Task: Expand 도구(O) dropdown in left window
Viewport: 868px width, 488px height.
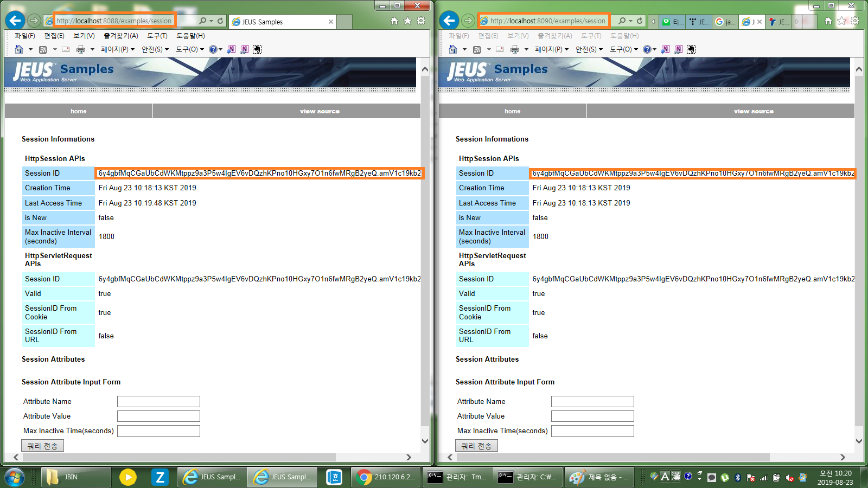Action: click(x=190, y=49)
